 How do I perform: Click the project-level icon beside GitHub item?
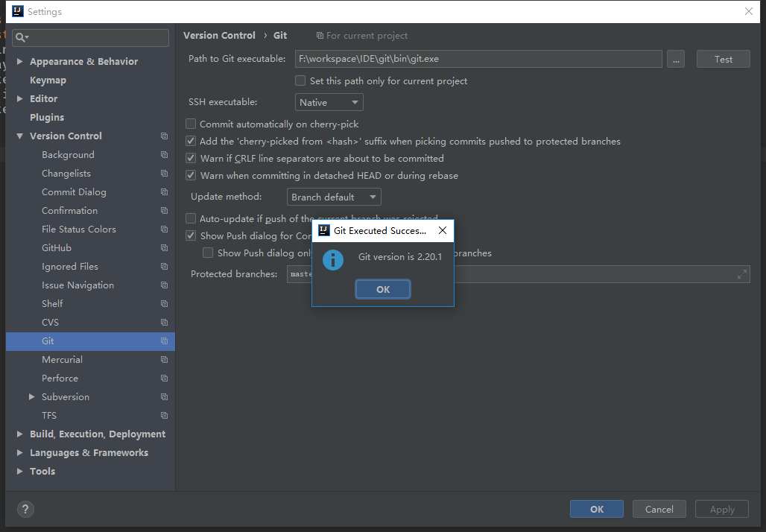164,248
